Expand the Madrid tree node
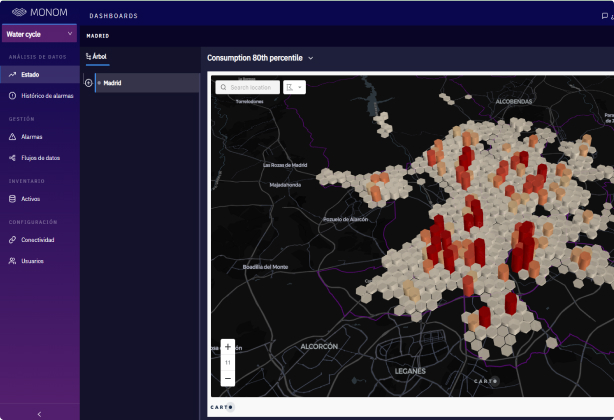 [x=88, y=83]
